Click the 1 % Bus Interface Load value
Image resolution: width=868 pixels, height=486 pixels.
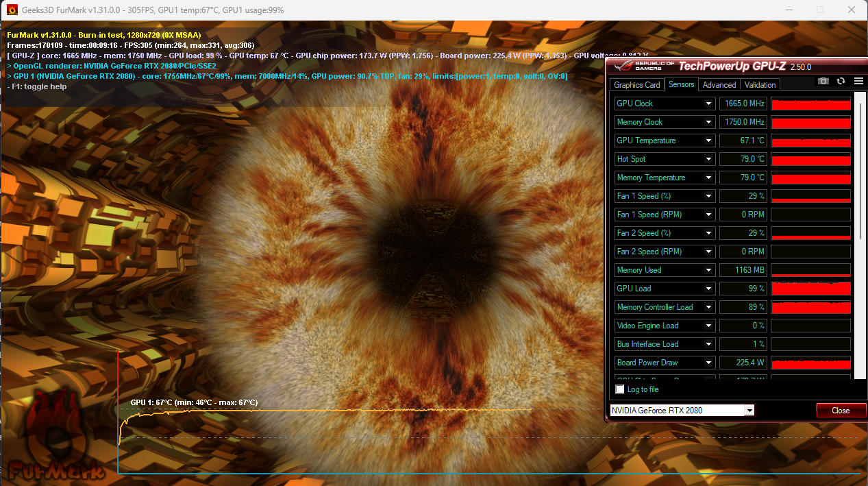(x=743, y=344)
